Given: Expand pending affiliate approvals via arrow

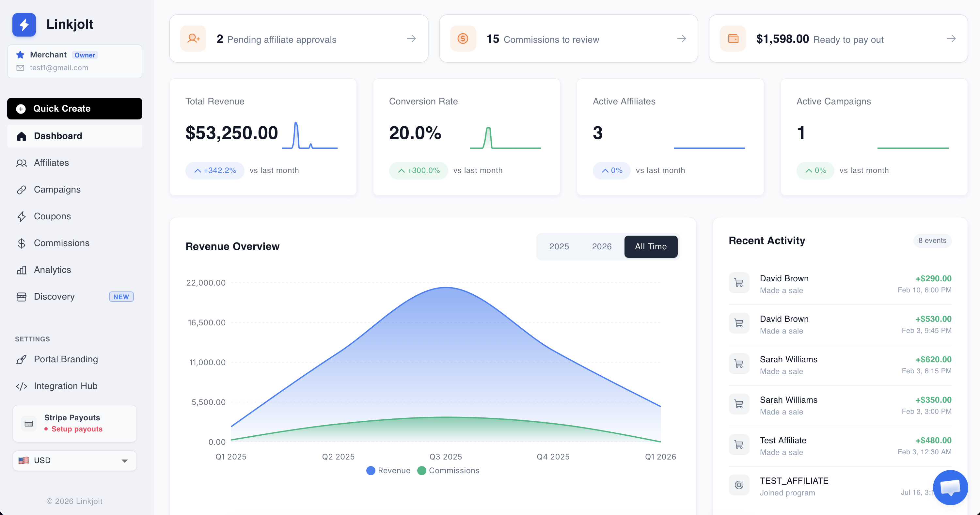Looking at the screenshot, I should click(411, 39).
